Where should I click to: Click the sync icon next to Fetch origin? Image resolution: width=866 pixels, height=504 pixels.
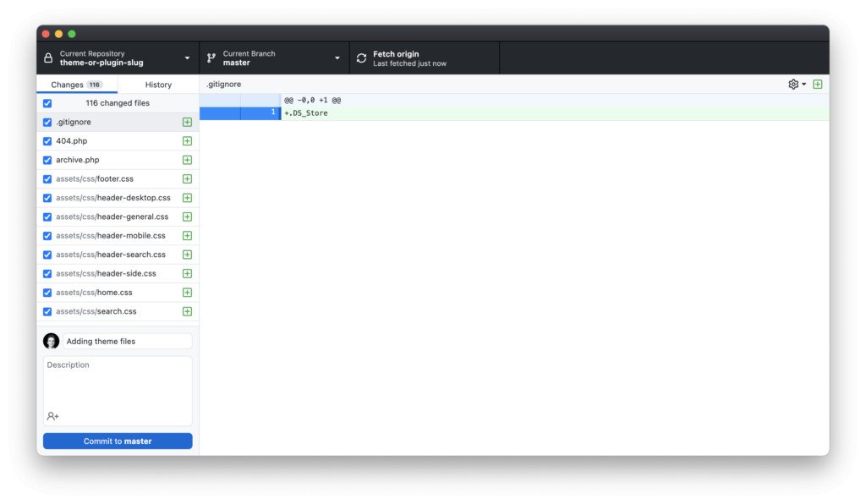click(x=364, y=58)
